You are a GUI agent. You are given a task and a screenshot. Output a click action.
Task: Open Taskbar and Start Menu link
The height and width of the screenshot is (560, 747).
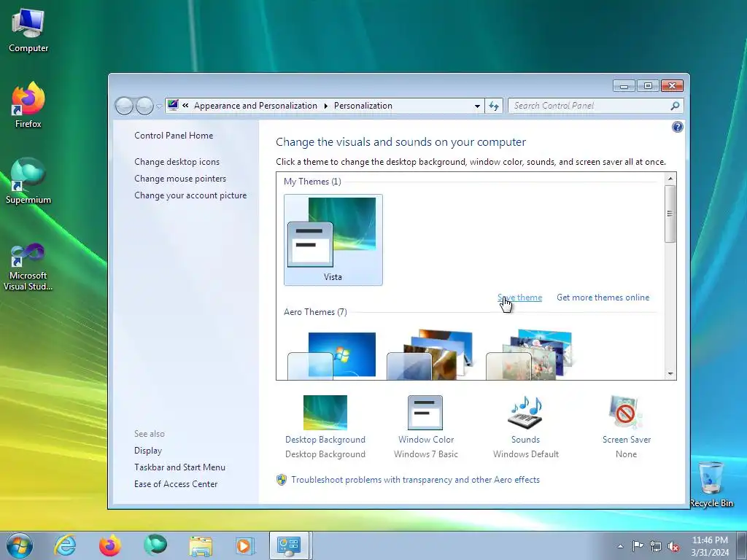pyautogui.click(x=179, y=467)
